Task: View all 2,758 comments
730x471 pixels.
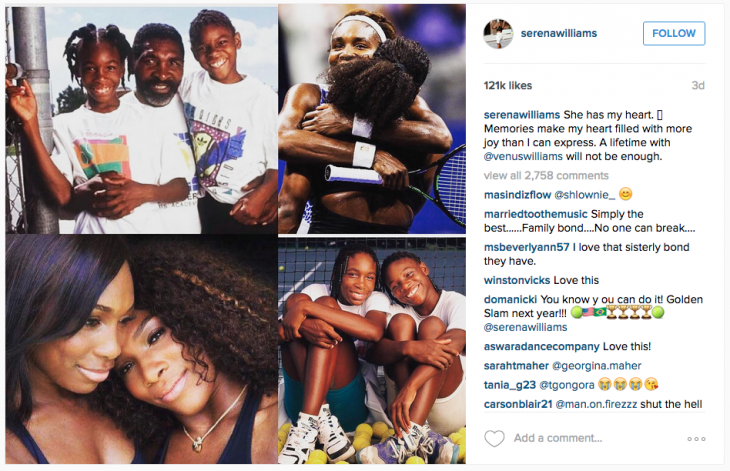Action: point(546,175)
